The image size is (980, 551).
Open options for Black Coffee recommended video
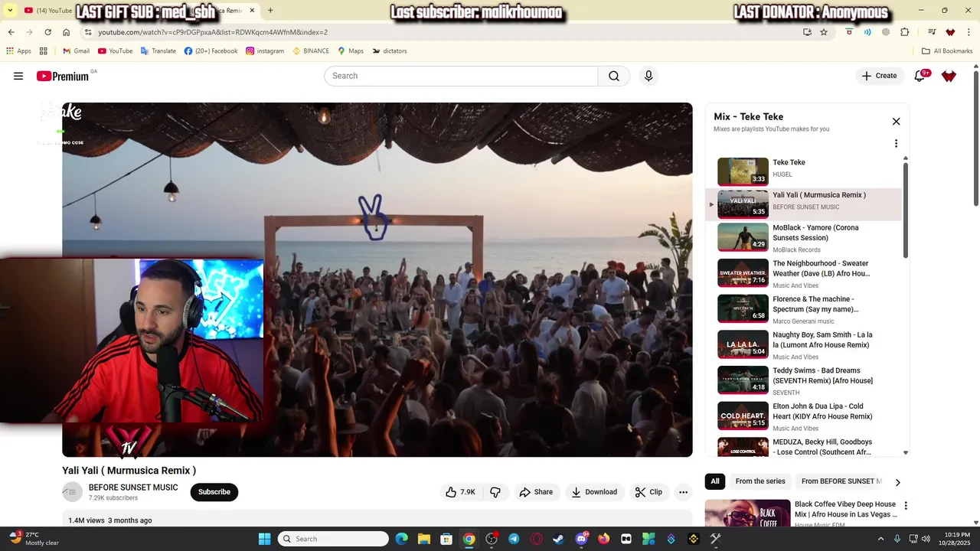click(x=906, y=506)
